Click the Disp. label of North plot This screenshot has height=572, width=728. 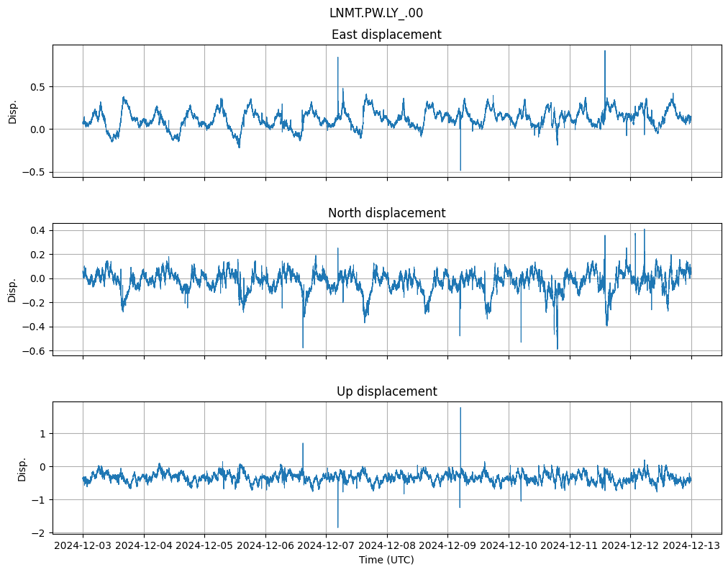(x=12, y=290)
